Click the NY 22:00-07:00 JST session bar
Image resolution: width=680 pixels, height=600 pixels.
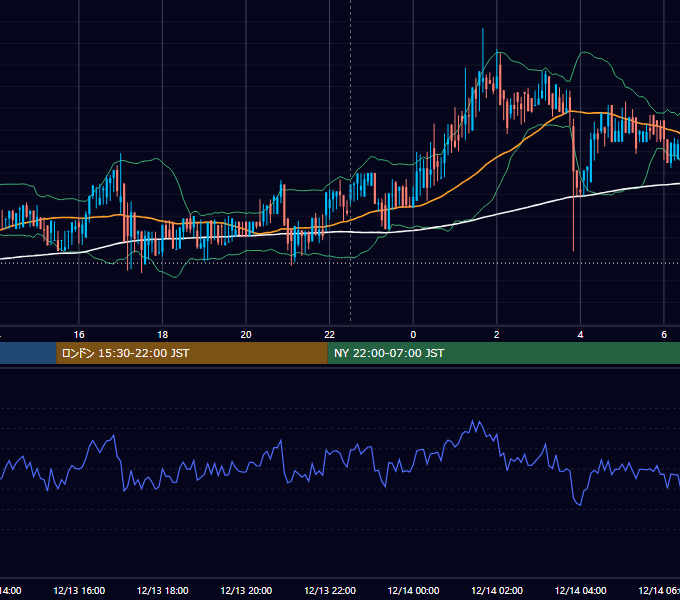503,353
